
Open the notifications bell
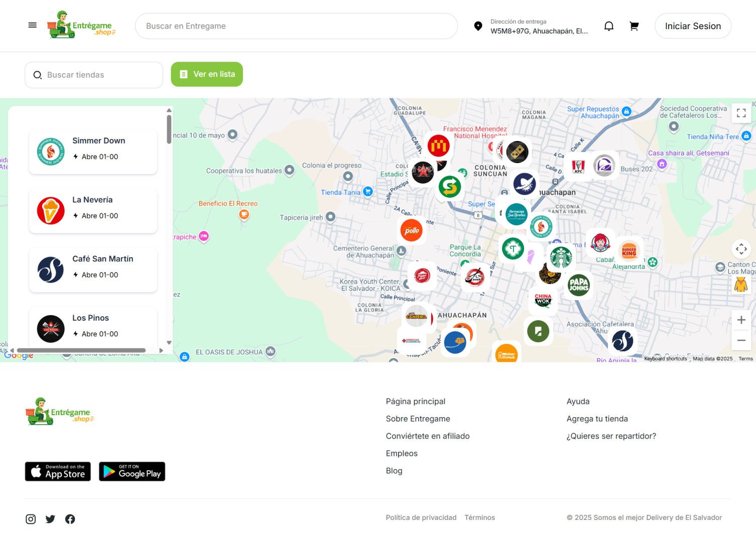(609, 26)
